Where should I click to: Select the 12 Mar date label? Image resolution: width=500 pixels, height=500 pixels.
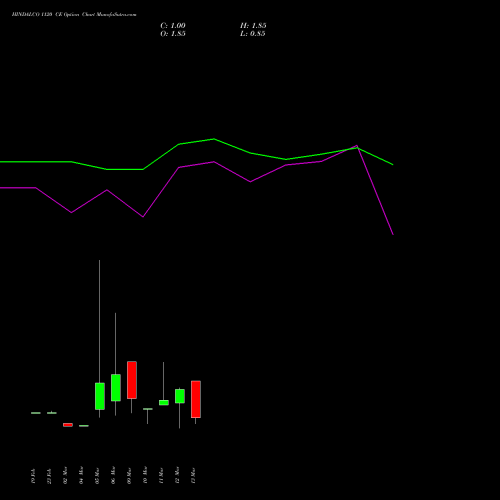(x=177, y=475)
